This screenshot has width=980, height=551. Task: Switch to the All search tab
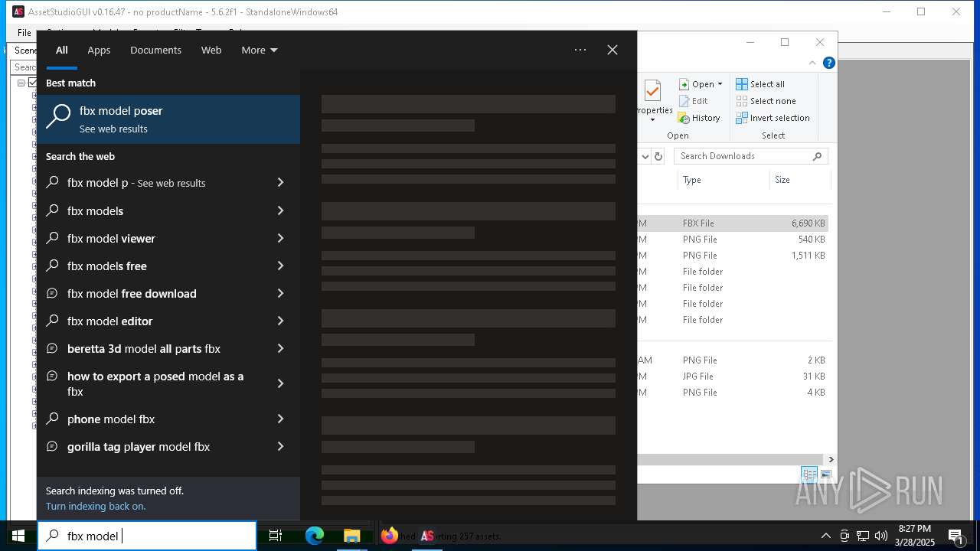click(x=62, y=50)
